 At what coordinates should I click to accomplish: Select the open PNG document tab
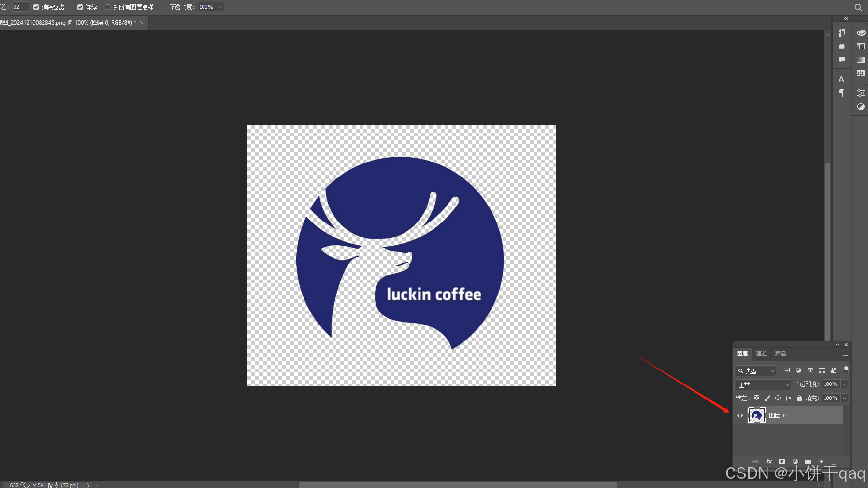69,23
